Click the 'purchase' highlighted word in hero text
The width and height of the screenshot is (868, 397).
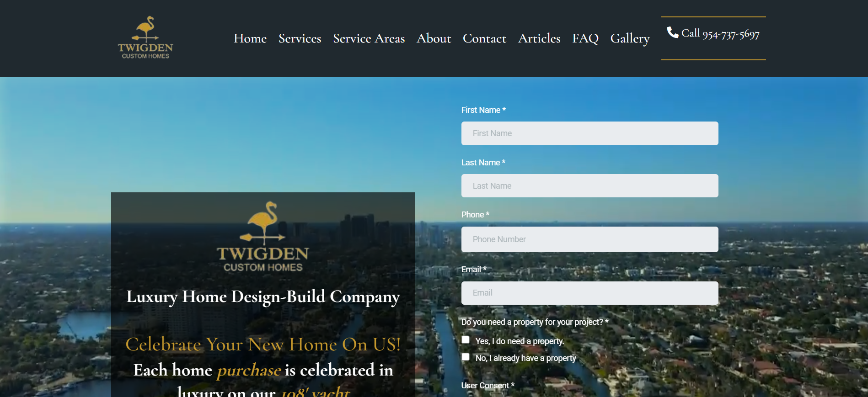click(x=249, y=370)
